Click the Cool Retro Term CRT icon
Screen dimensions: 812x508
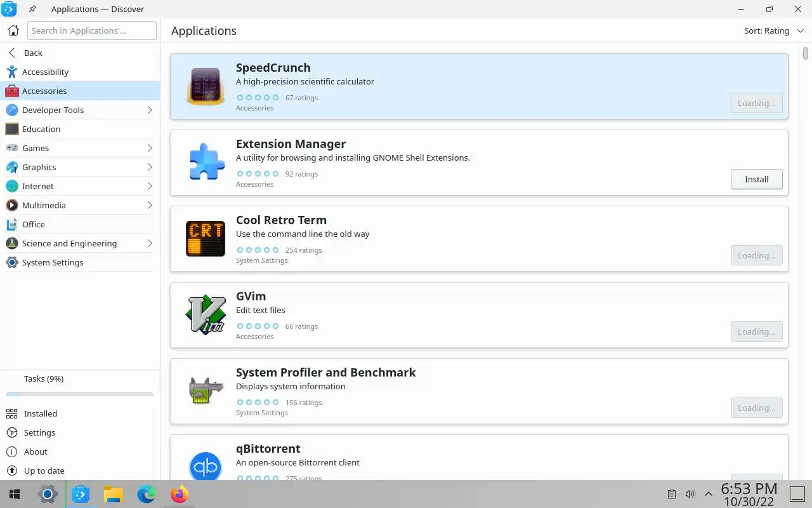[206, 239]
